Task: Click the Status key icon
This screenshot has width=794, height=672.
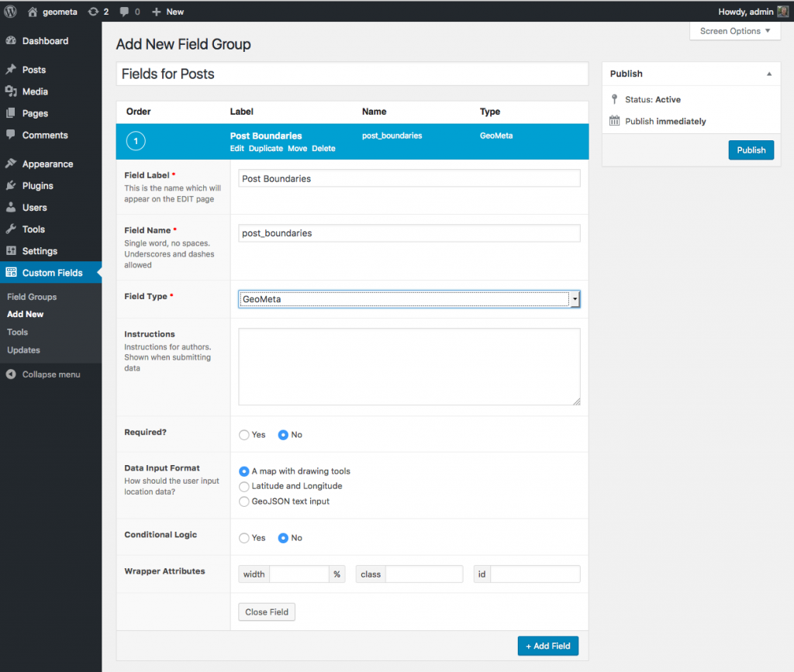Action: click(614, 99)
